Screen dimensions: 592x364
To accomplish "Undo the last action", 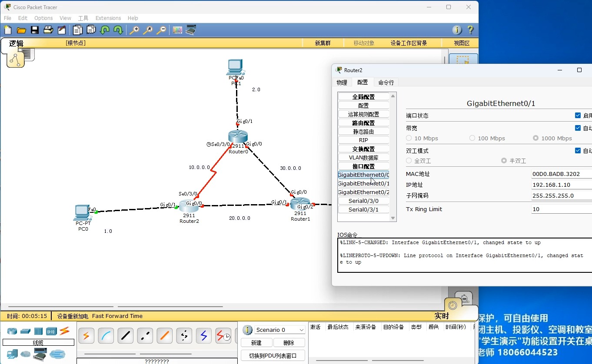I will click(x=105, y=30).
